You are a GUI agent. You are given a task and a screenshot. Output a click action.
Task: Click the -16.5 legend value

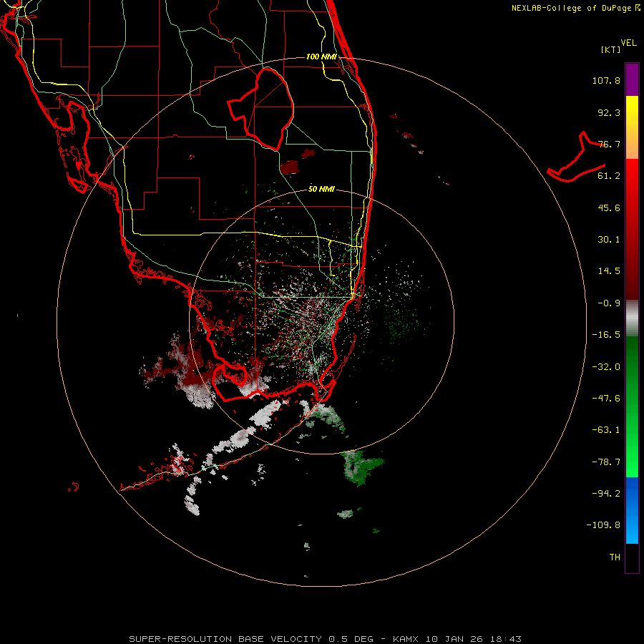[606, 335]
